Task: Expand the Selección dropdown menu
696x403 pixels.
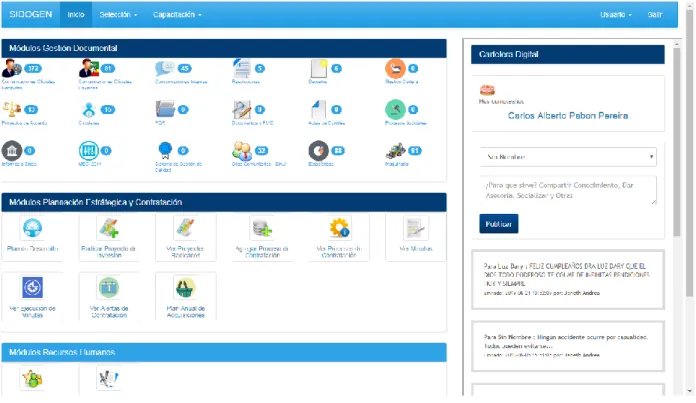Action: 118,15
